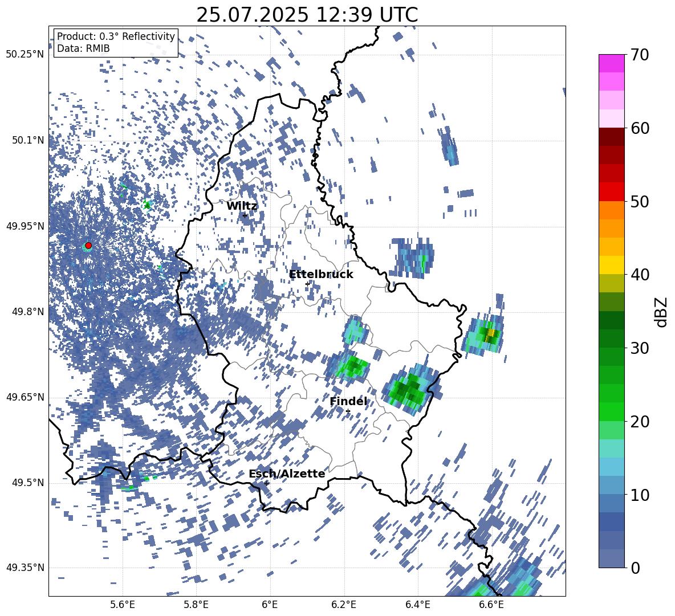Click the 49.8°N latitude tick label

click(29, 312)
